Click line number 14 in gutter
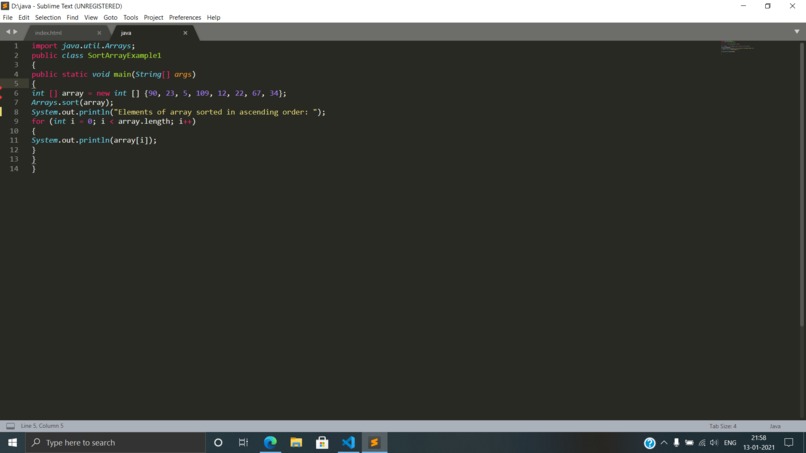Screen dimensions: 806x453 (14, 169)
